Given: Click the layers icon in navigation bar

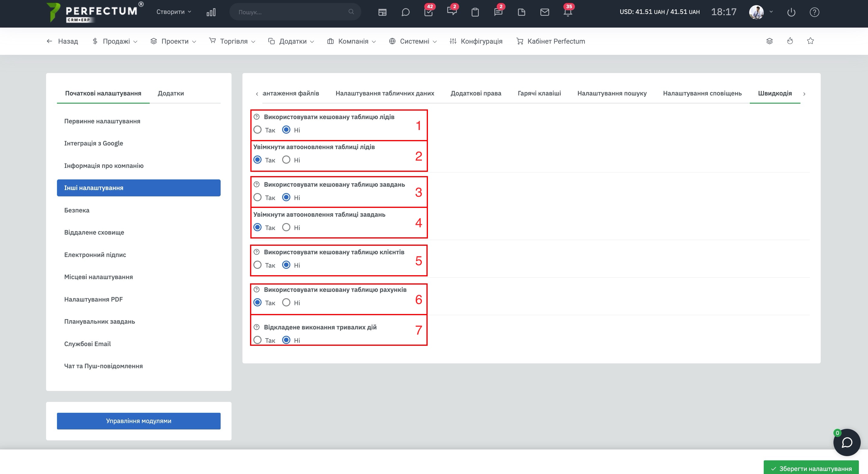Looking at the screenshot, I should pyautogui.click(x=769, y=41).
